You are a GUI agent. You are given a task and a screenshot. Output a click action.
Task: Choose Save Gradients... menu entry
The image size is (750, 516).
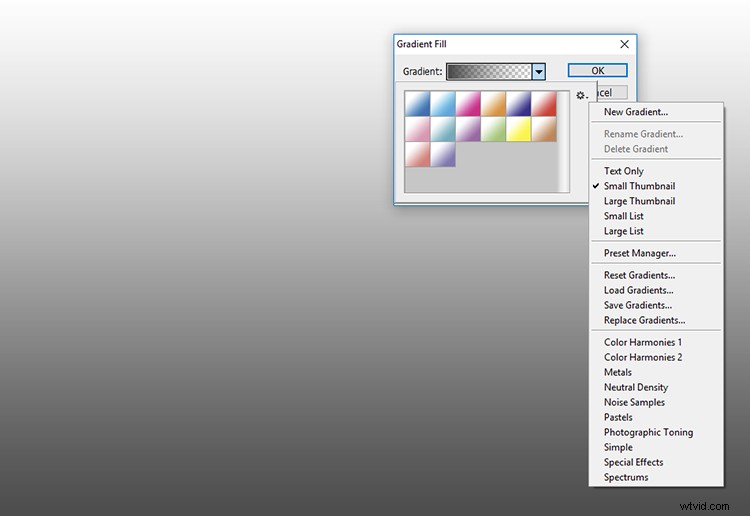(x=638, y=305)
